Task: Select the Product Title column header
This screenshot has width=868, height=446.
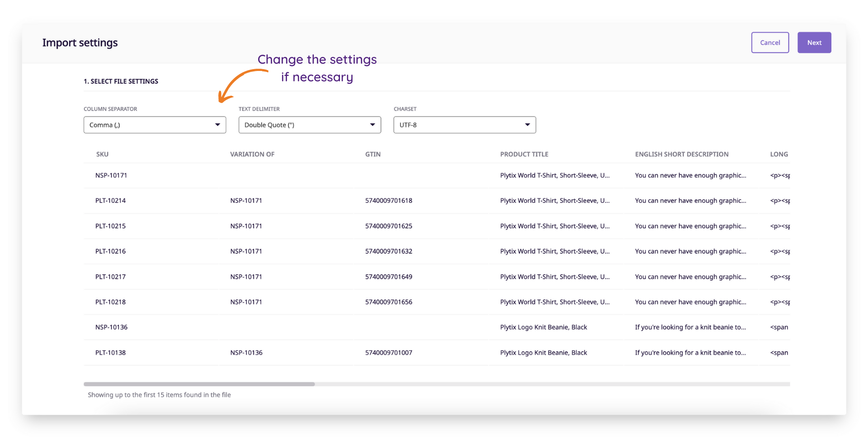Action: click(x=524, y=154)
